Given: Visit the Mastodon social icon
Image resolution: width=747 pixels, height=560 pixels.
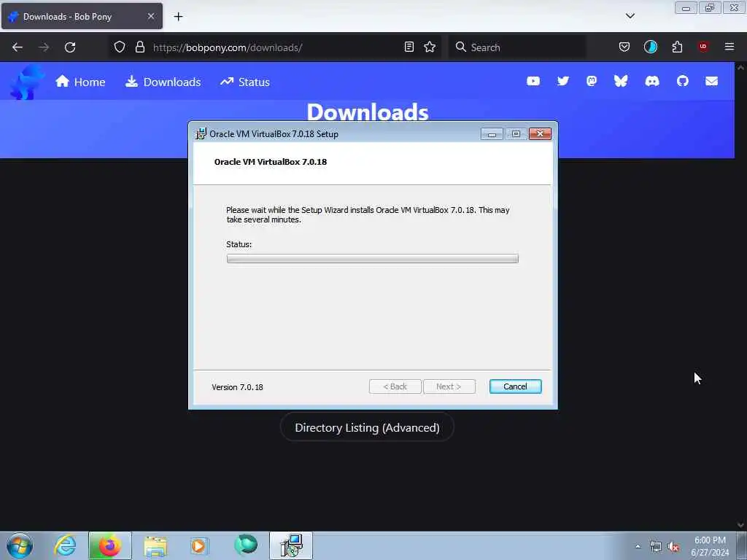Looking at the screenshot, I should point(592,81).
